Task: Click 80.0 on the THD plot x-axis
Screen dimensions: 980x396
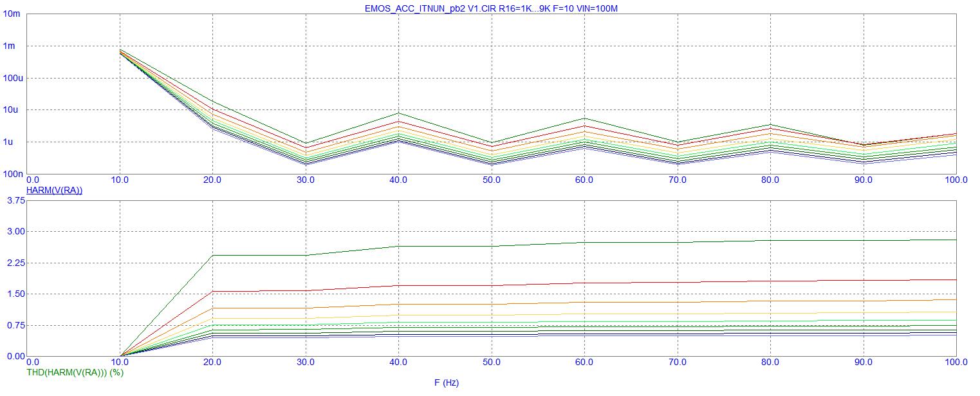Action: click(x=771, y=363)
